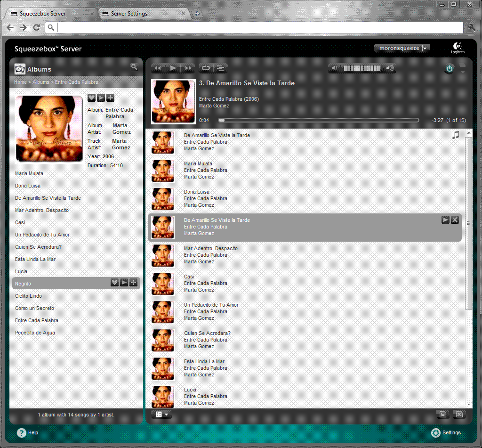The image size is (482, 448).
Task: Click the large album cover in sidebar
Action: (49, 129)
